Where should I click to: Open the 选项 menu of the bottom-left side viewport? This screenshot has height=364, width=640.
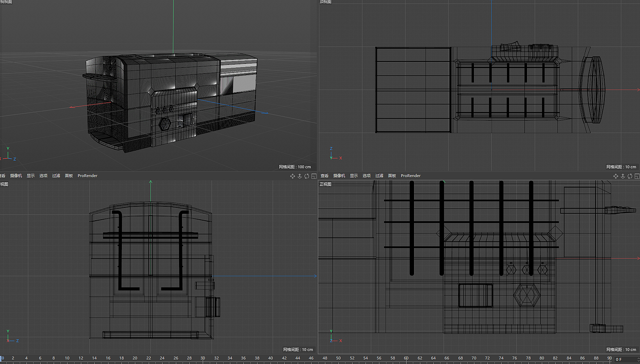[43, 176]
